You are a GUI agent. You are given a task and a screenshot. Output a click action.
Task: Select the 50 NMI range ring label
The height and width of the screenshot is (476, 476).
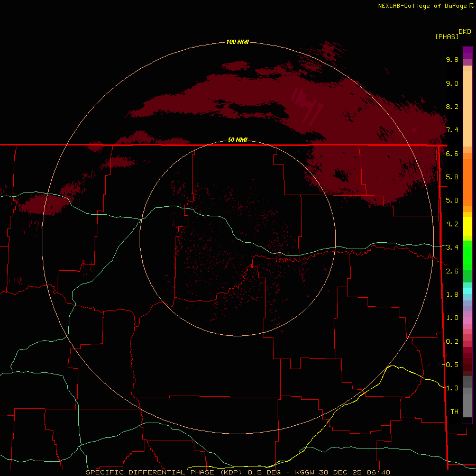point(237,140)
